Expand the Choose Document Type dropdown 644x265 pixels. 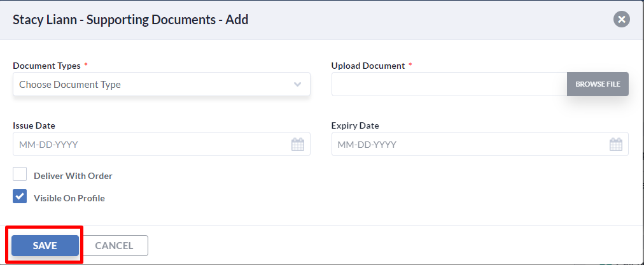pos(162,85)
